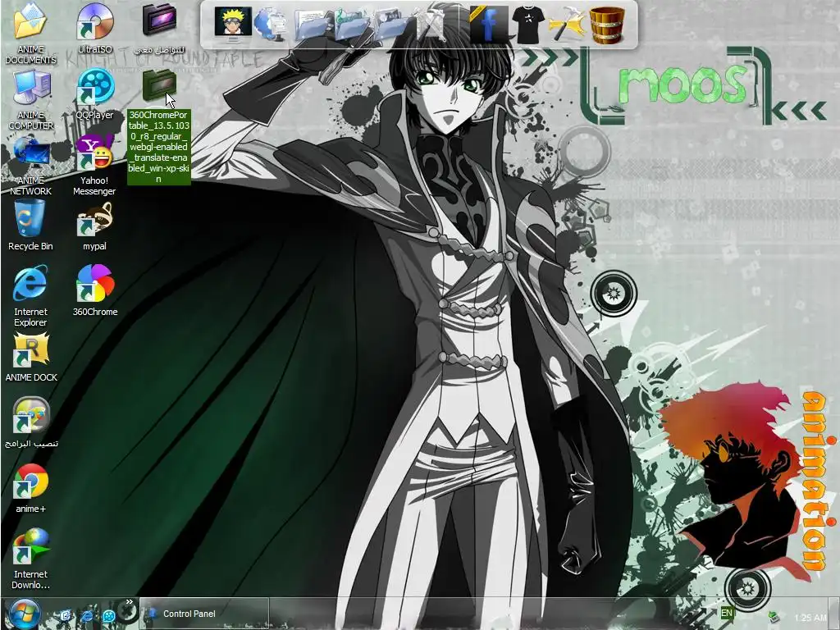Screen dimensions: 840x630
Task: Switch to Control Panel taskbar button
Action: [x=204, y=614]
